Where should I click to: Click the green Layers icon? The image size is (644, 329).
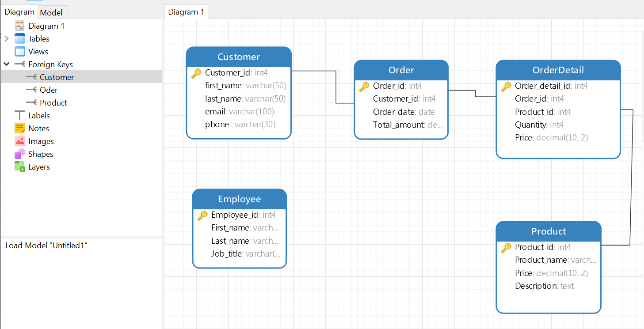[20, 167]
